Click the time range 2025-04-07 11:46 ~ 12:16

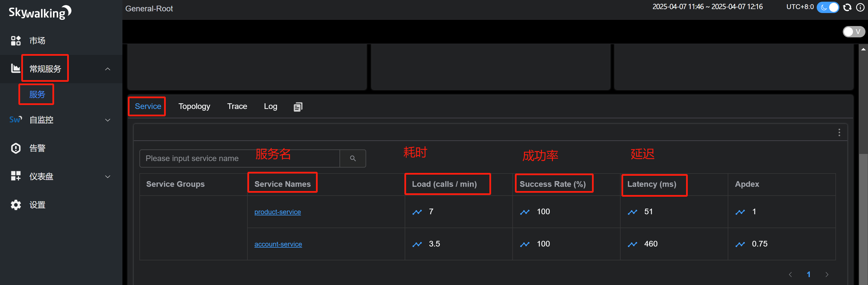[707, 7]
